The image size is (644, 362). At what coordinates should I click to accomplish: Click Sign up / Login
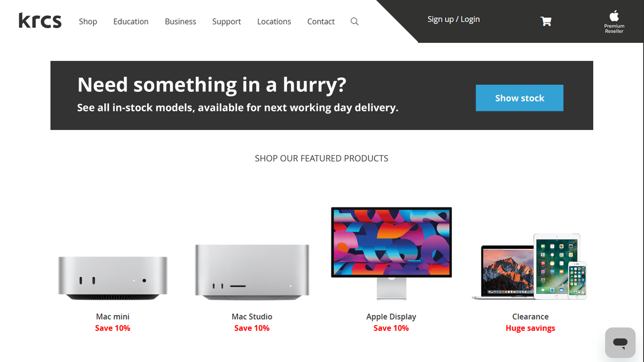point(454,19)
